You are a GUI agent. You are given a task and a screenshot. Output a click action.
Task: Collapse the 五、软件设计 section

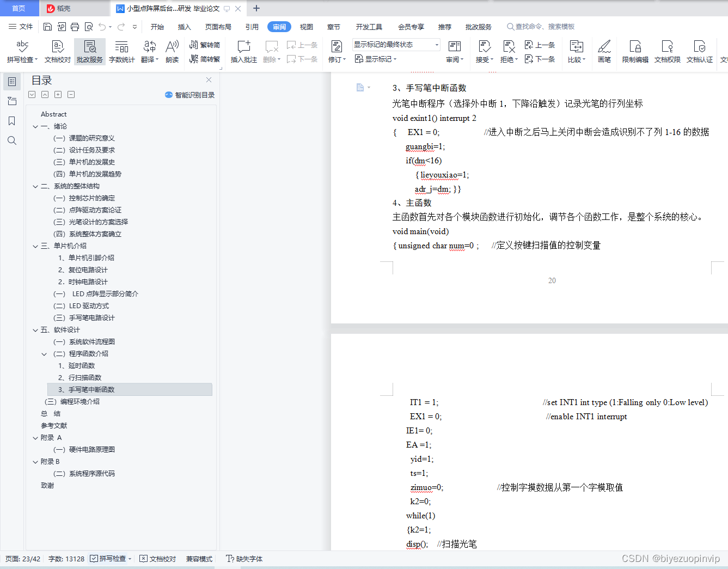[x=35, y=330]
